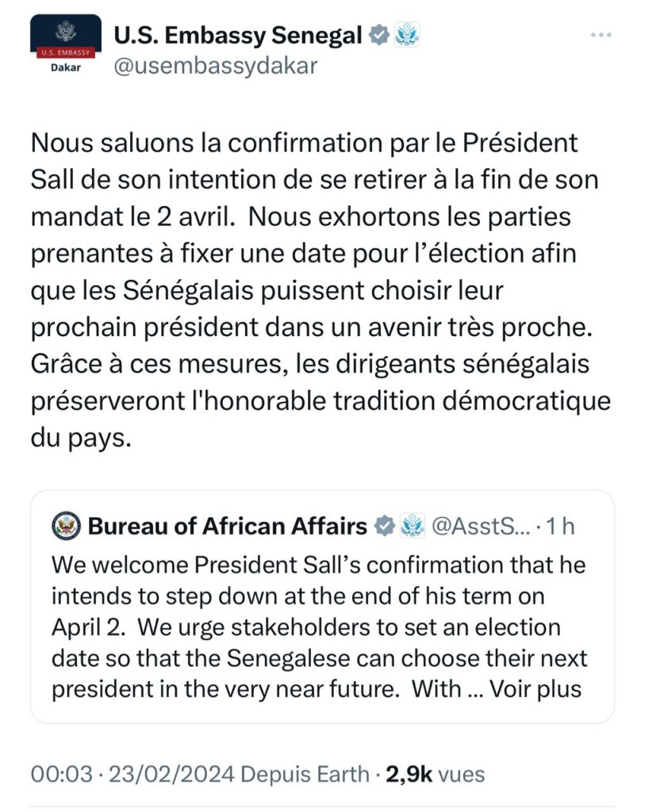Click the @AsstS... handle in quoted tweet
The width and height of the screenshot is (645, 812).
(482, 527)
